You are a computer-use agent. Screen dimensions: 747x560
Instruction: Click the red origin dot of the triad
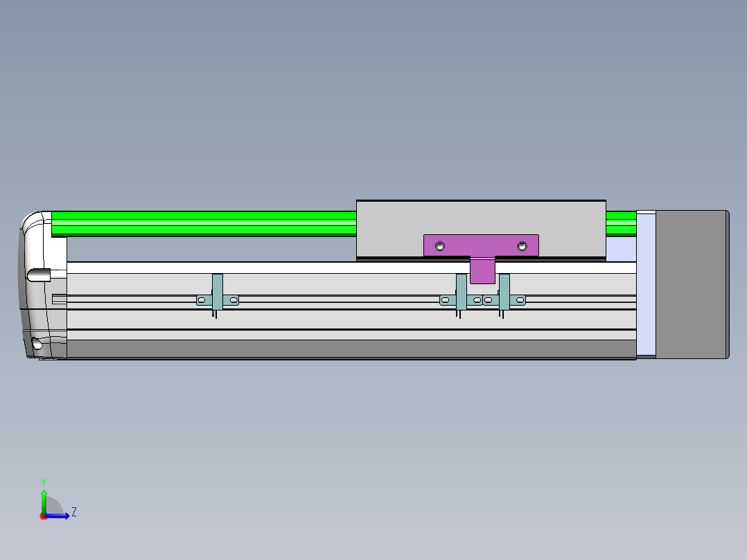[x=44, y=516]
